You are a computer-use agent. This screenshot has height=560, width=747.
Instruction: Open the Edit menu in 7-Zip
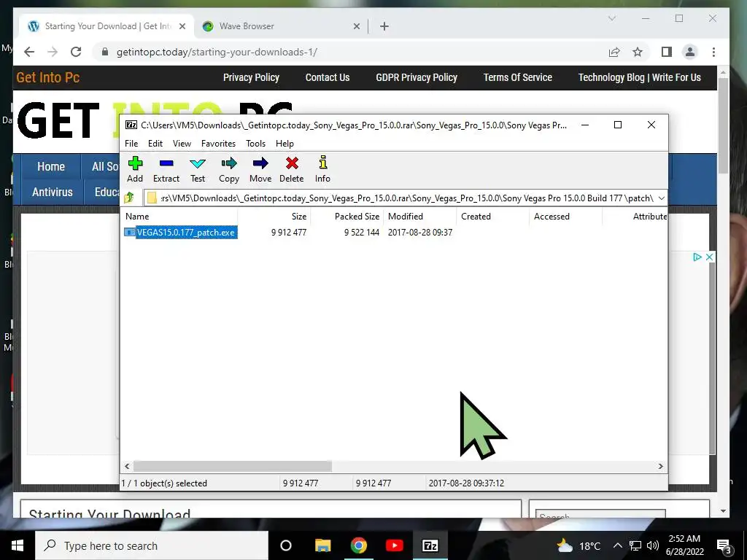tap(155, 144)
